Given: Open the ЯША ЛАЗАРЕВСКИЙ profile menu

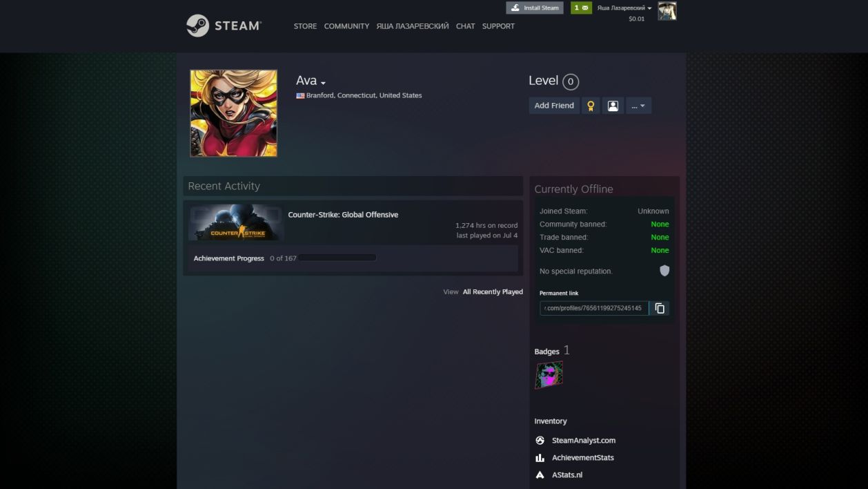Looking at the screenshot, I should click(x=413, y=26).
